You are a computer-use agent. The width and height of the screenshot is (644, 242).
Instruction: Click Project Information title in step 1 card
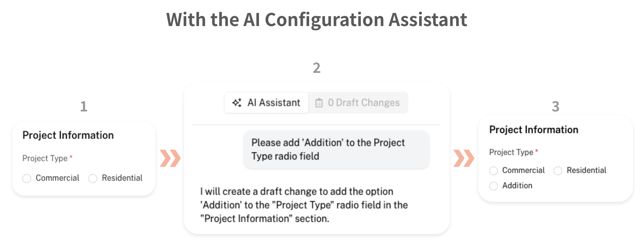(68, 135)
